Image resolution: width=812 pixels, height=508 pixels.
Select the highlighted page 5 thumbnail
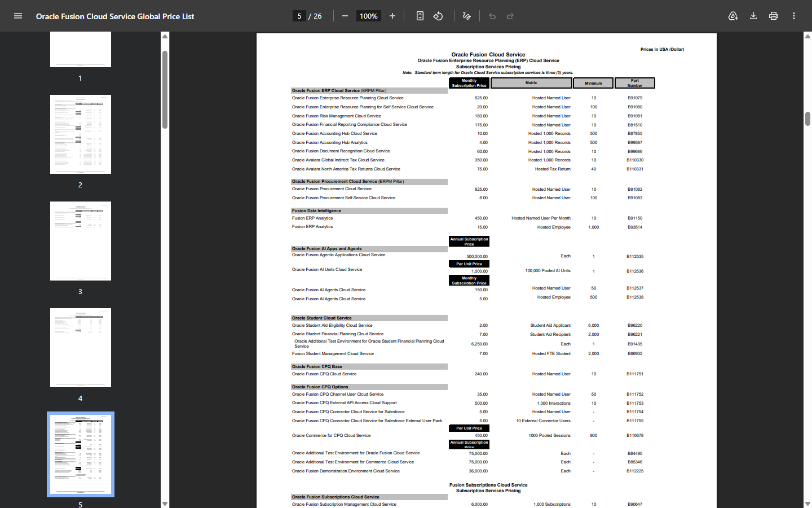pos(81,454)
